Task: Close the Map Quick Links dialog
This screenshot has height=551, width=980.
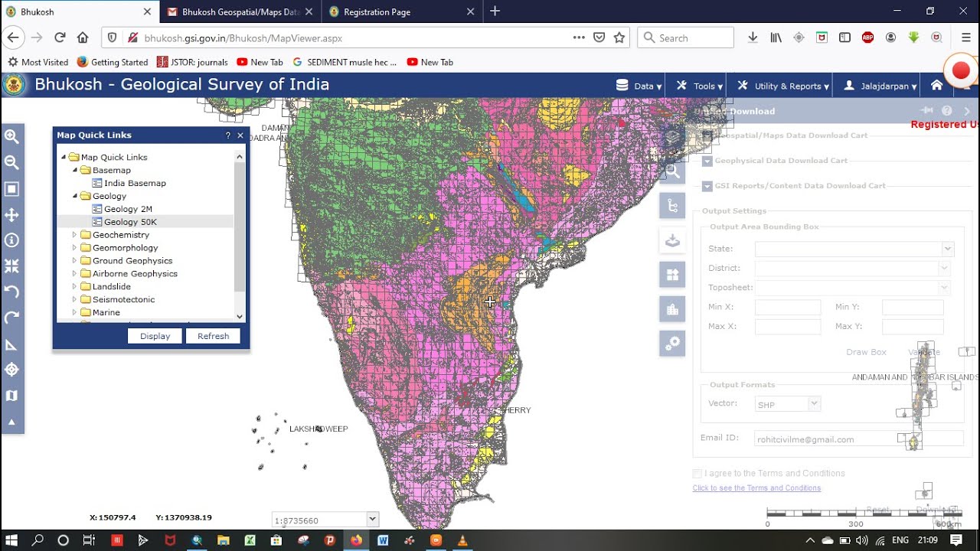Action: 240,135
